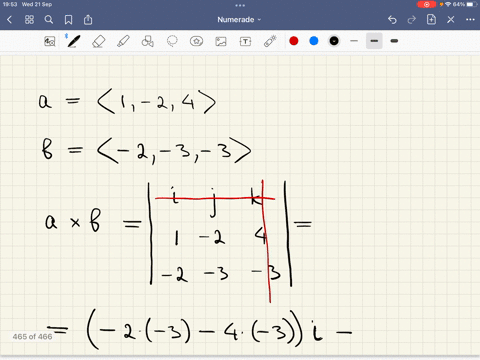
Task: Open the Numerade notebook title dropdown
Action: click(x=239, y=20)
